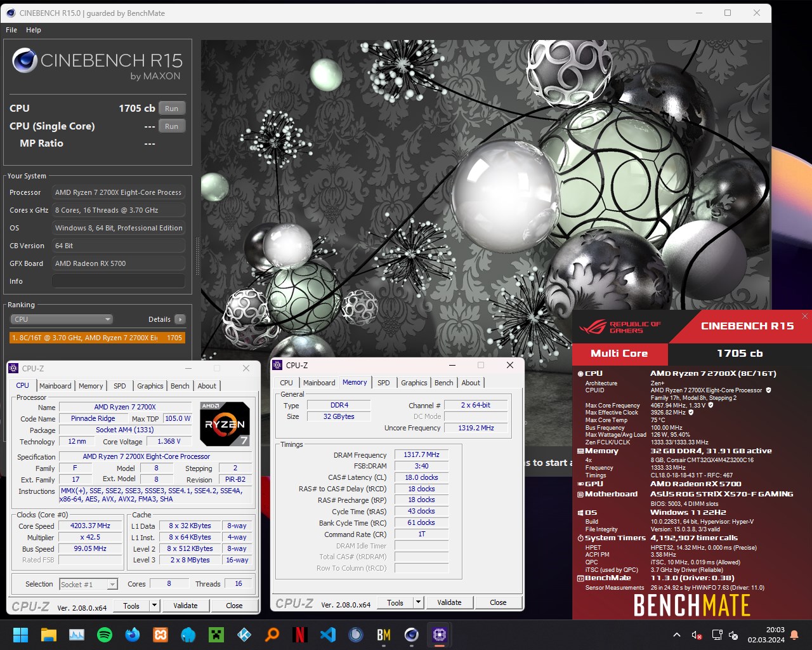
Task: Click Close button in left CPU-Z
Action: (234, 606)
